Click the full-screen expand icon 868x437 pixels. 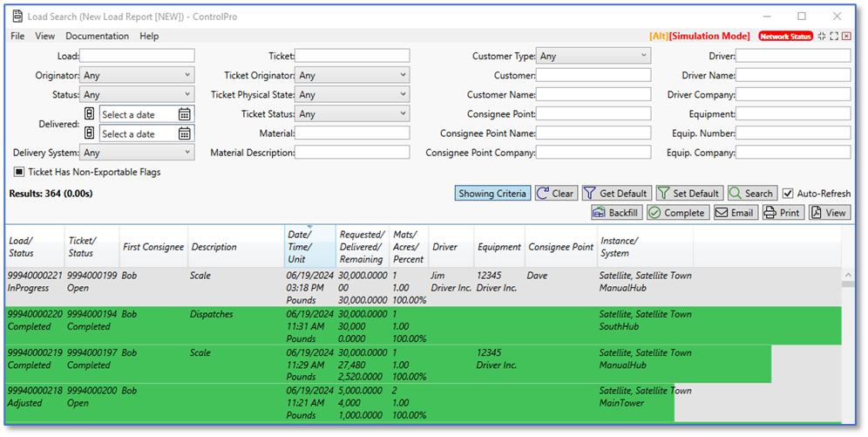tap(834, 37)
